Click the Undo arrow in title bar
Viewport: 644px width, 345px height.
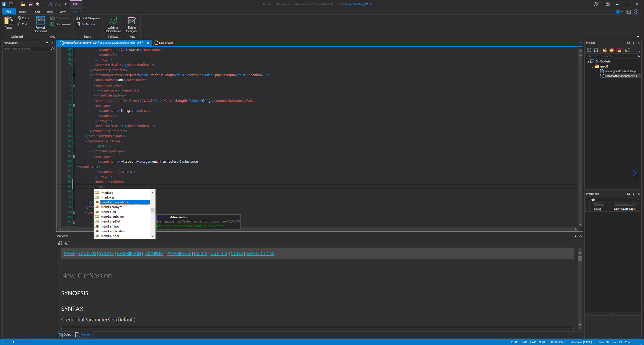tap(50, 4)
